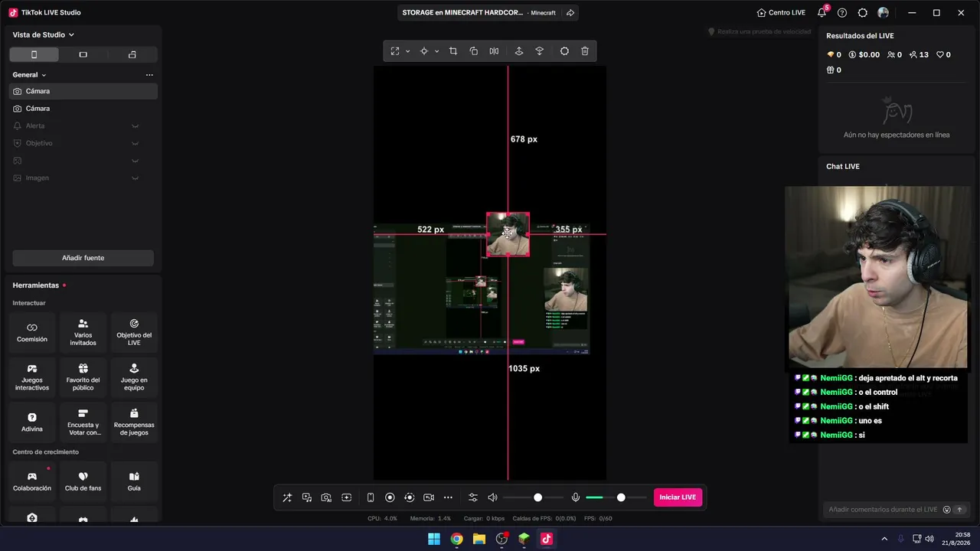980x551 pixels.
Task: Switch to the dual layout tab
Action: [x=132, y=54]
